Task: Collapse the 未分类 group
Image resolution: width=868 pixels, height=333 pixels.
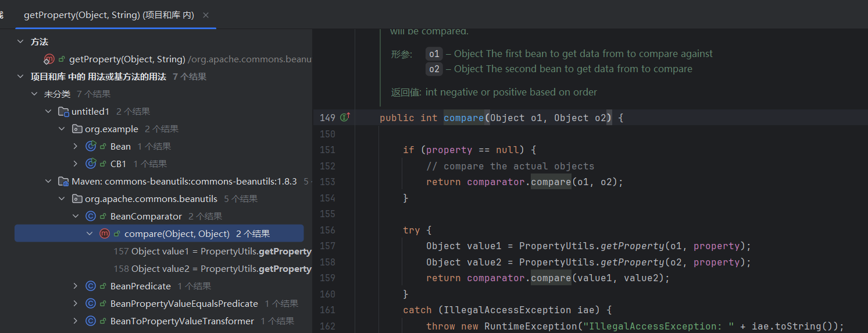Action: pyautogui.click(x=35, y=94)
